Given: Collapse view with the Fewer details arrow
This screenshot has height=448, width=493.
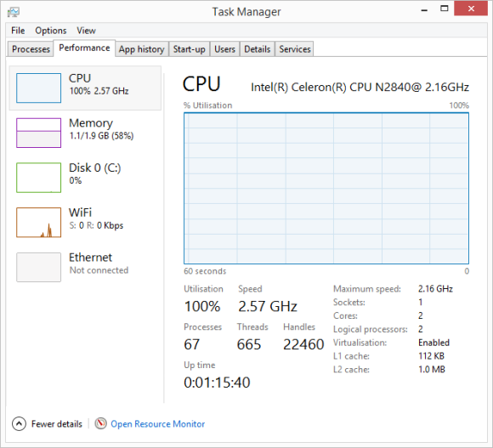Looking at the screenshot, I should click(x=19, y=424).
